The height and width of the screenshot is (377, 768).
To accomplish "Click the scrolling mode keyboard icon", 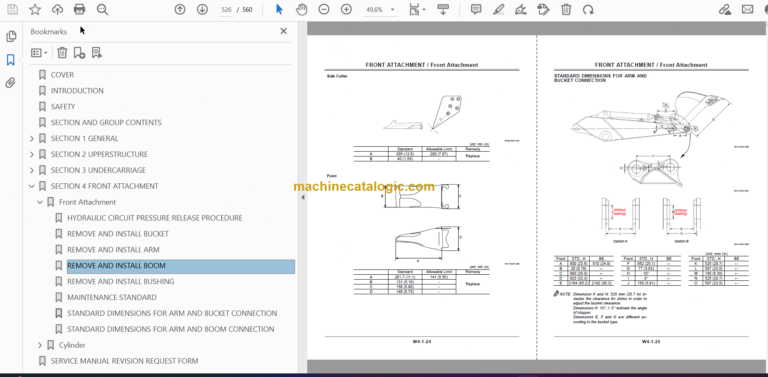I will pyautogui.click(x=443, y=9).
